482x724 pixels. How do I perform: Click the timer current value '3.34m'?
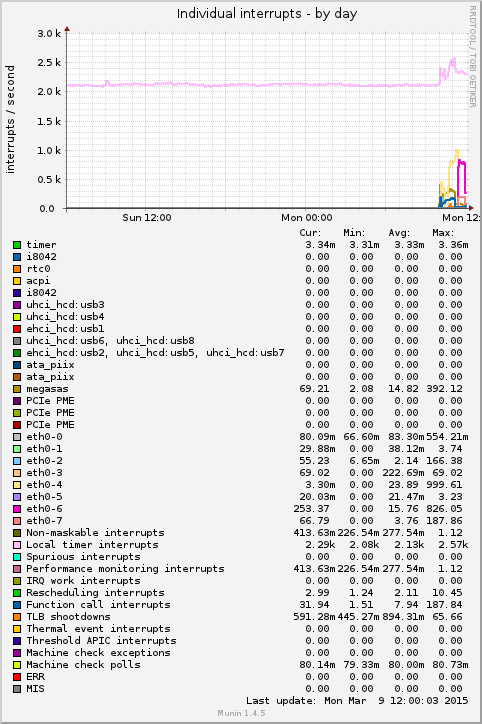tap(320, 245)
